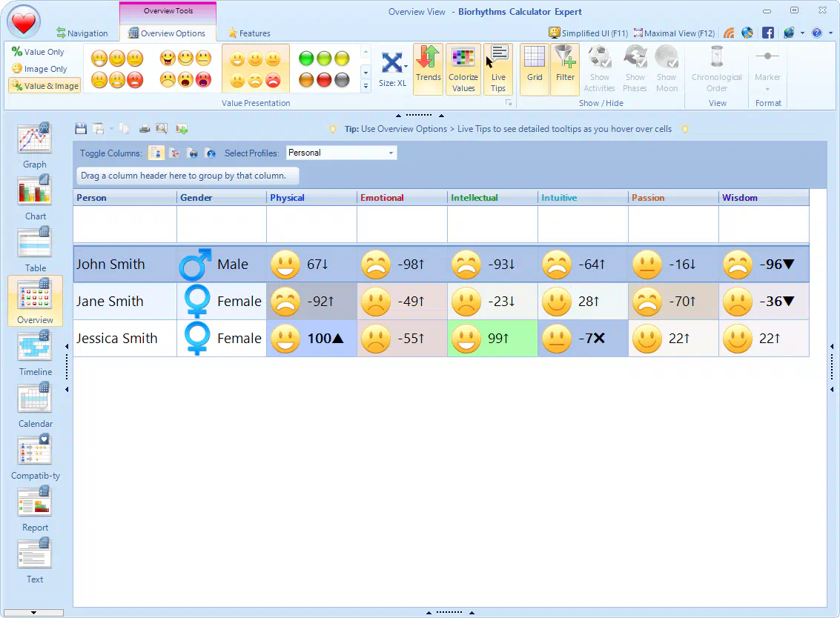Open the Facebook icon

767,33
